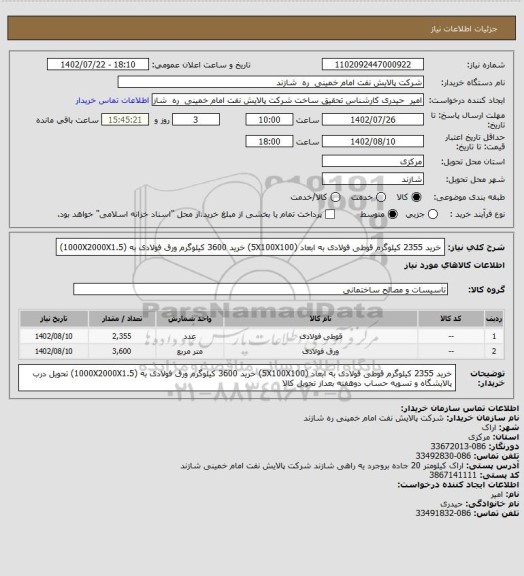Screen dimensions: 524x576
Task: Select the کالا radio button
Action: [x=416, y=197]
